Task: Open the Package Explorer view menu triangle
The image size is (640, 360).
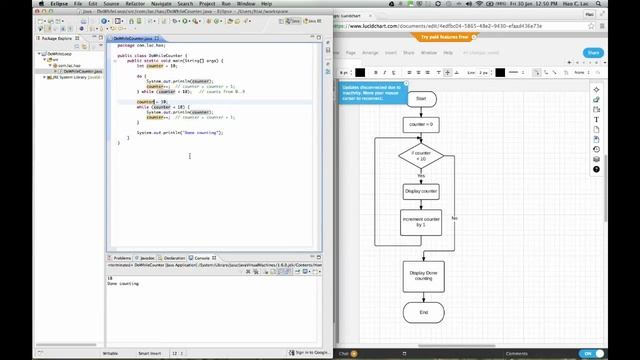Action: point(100,46)
